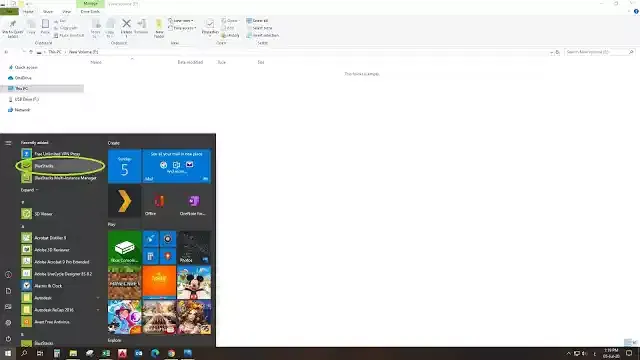Open the OneNote tile
Image resolution: width=640 pixels, height=360 pixels.
(194, 200)
